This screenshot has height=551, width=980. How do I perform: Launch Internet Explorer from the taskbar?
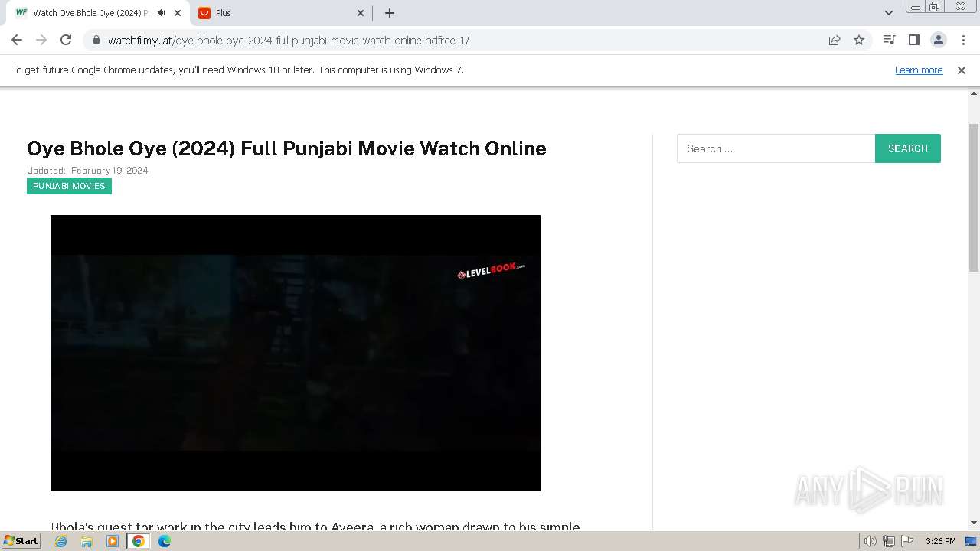pyautogui.click(x=61, y=541)
